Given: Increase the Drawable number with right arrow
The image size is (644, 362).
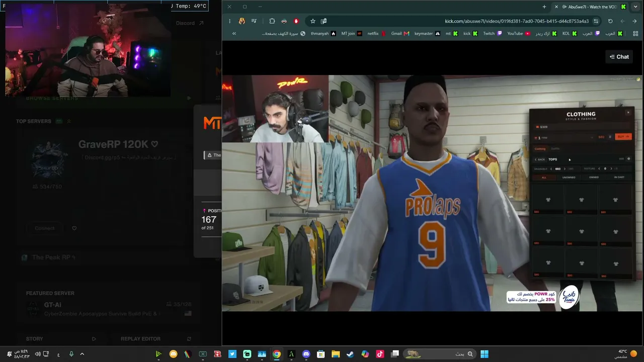Looking at the screenshot, I should 565,169.
